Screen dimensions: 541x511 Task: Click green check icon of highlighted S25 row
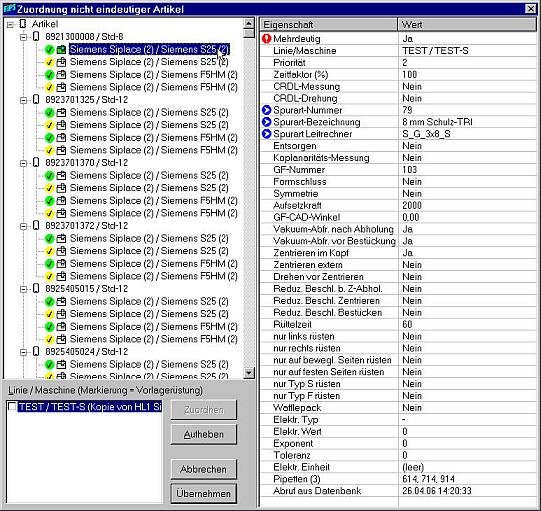coord(50,49)
